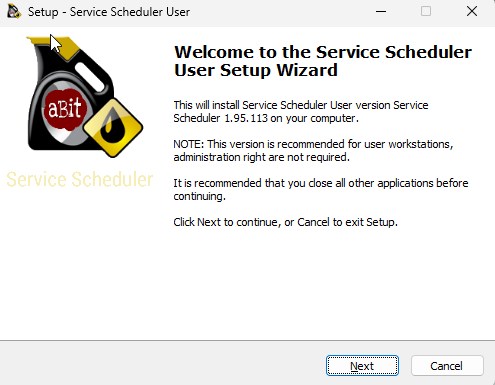495x385 pixels.
Task: Minimize the Setup window
Action: pos(381,11)
